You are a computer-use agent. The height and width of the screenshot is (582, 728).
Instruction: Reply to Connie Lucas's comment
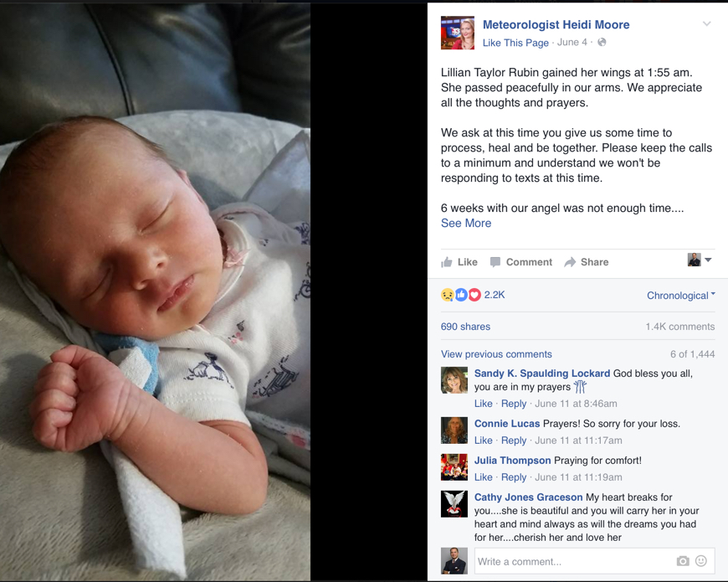514,440
